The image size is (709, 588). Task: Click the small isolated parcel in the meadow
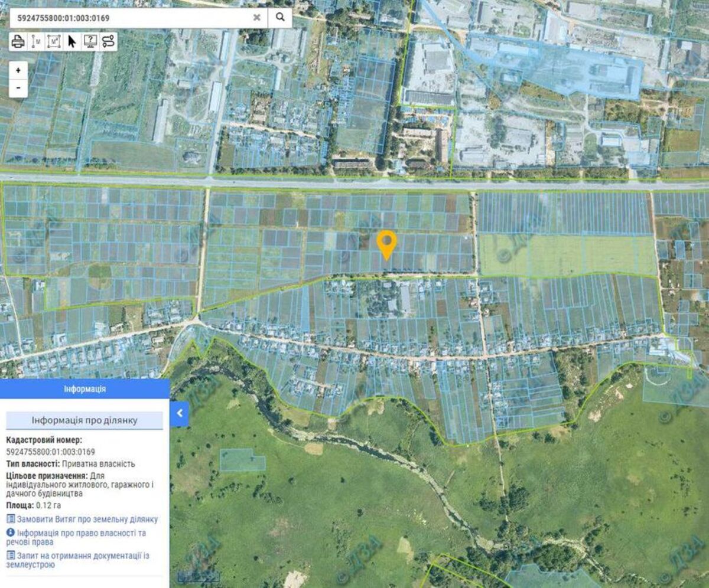click(x=241, y=460)
